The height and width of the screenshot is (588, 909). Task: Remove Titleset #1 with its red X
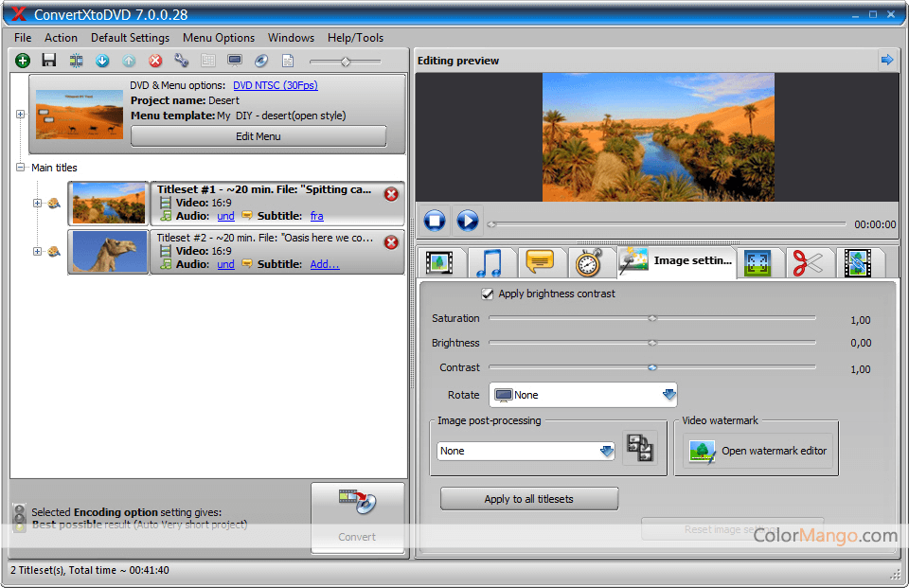click(391, 194)
